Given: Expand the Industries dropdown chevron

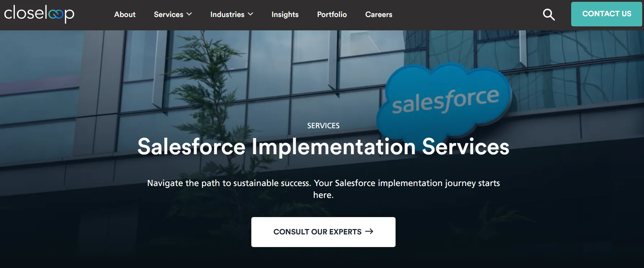Looking at the screenshot, I should 251,14.
